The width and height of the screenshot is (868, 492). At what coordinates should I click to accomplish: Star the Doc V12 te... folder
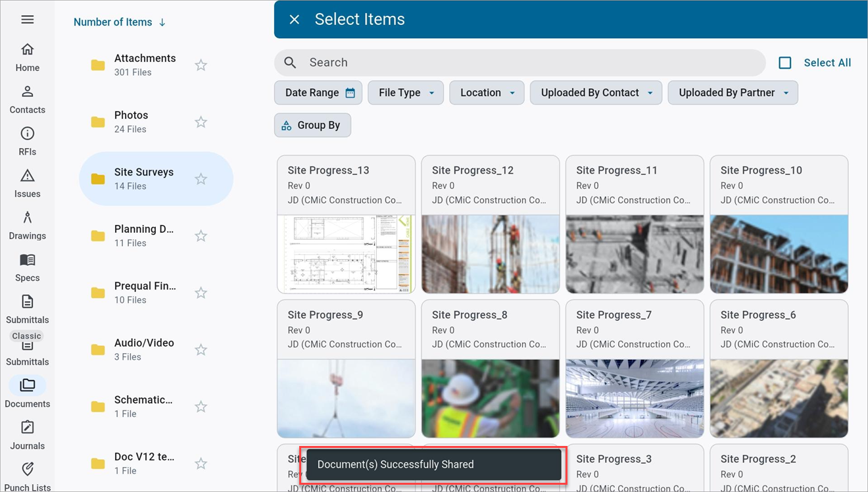[x=201, y=464]
